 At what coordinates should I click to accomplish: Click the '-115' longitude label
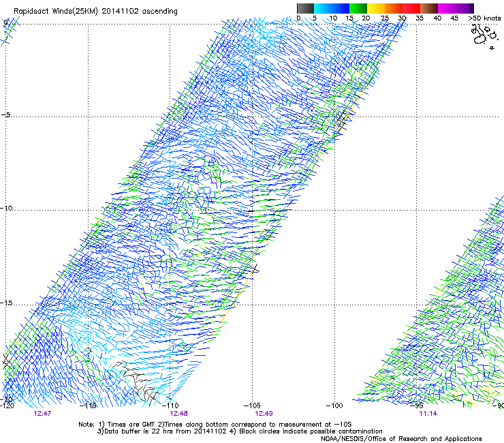tap(88, 406)
